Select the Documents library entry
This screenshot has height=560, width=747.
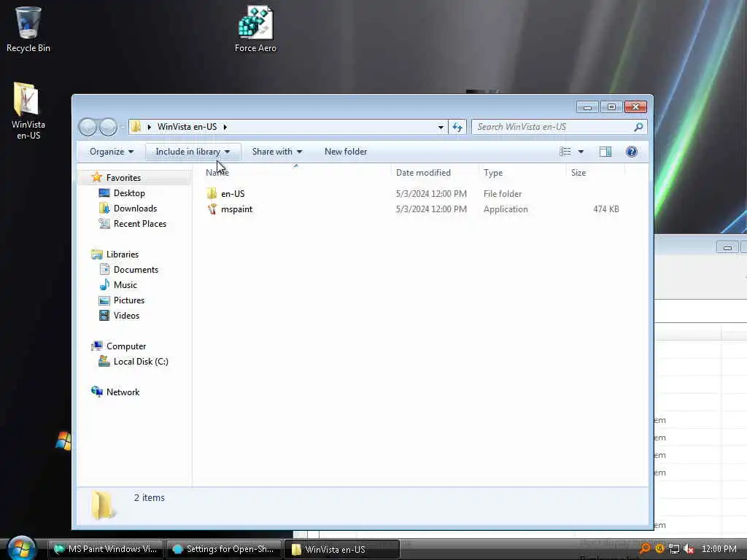pos(136,270)
